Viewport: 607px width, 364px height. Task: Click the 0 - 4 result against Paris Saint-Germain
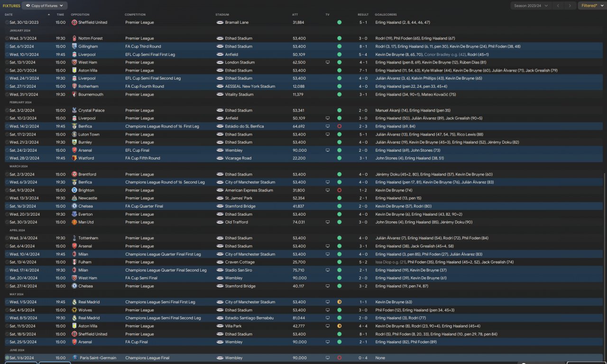[363, 358]
